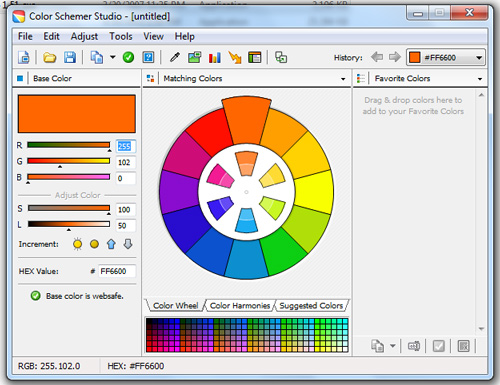Click the Favorite Colors list icon

click(x=361, y=78)
